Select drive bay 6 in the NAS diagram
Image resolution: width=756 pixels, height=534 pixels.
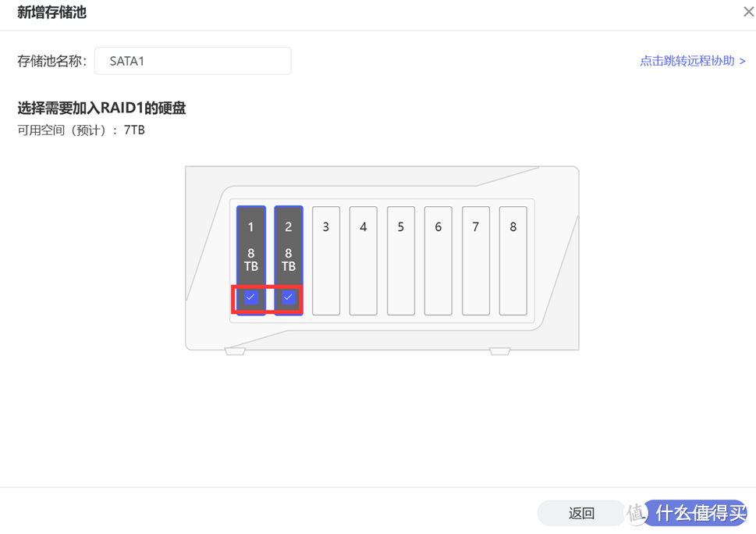pos(438,260)
